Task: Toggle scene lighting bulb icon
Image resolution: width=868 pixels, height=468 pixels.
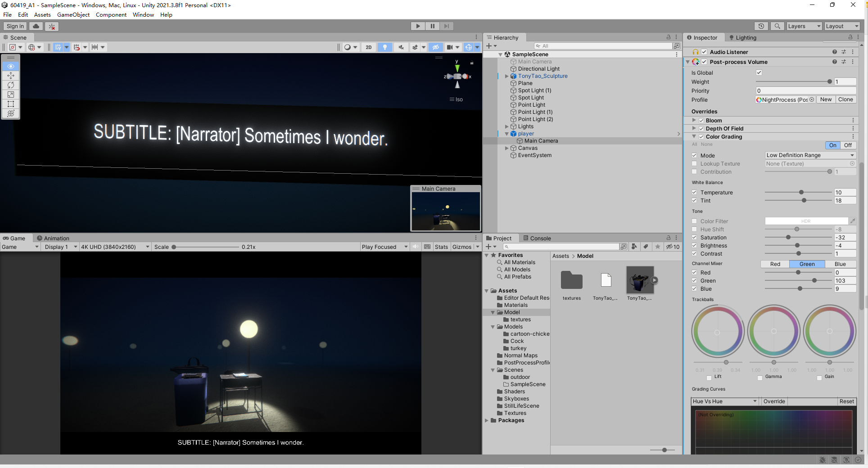Action: point(384,47)
